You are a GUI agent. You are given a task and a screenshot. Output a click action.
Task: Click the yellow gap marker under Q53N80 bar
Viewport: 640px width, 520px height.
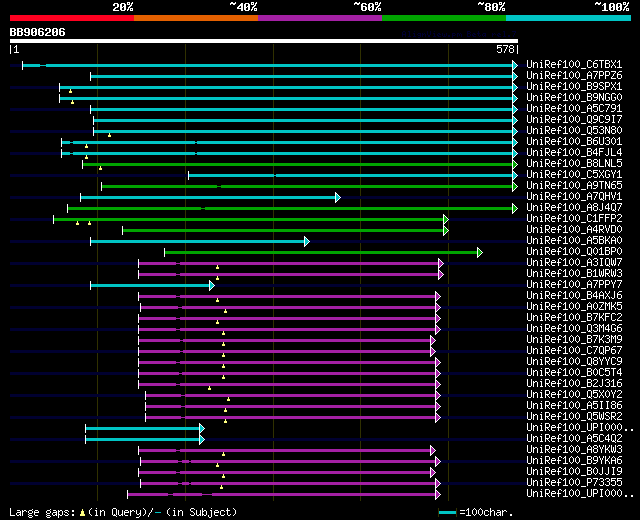click(109, 135)
